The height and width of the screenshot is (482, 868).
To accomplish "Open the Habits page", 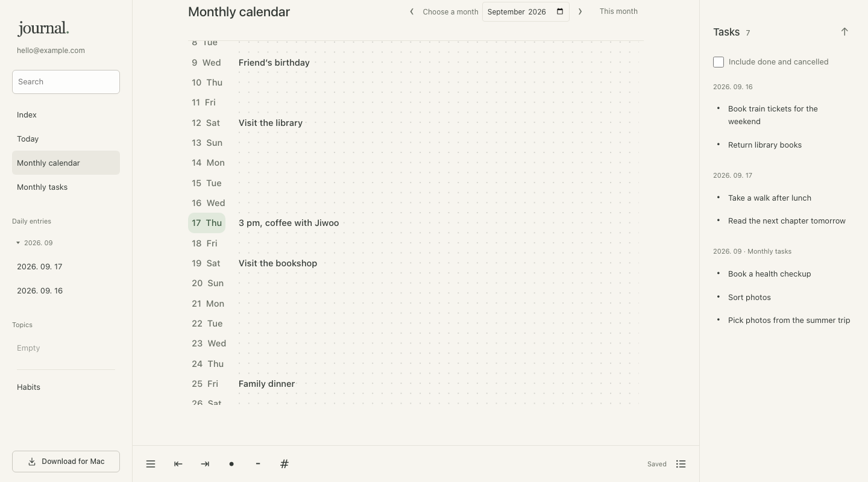I will pyautogui.click(x=66, y=387).
